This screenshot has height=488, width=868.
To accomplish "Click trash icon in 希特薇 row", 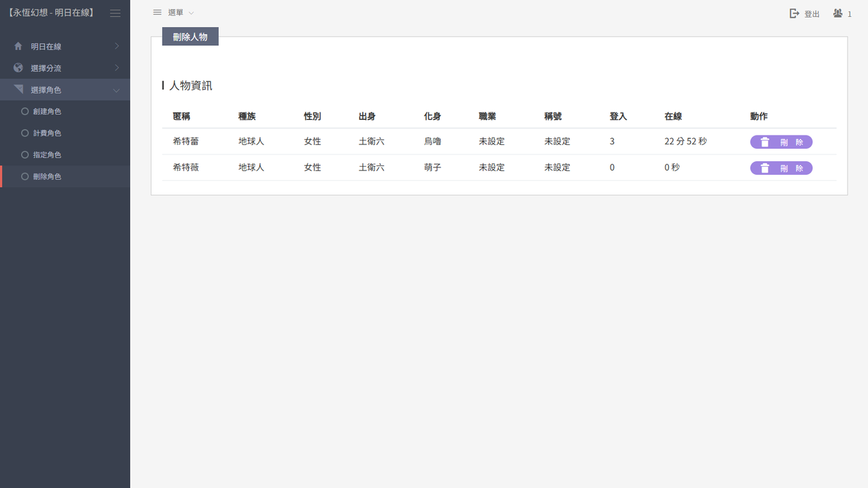I will point(765,168).
